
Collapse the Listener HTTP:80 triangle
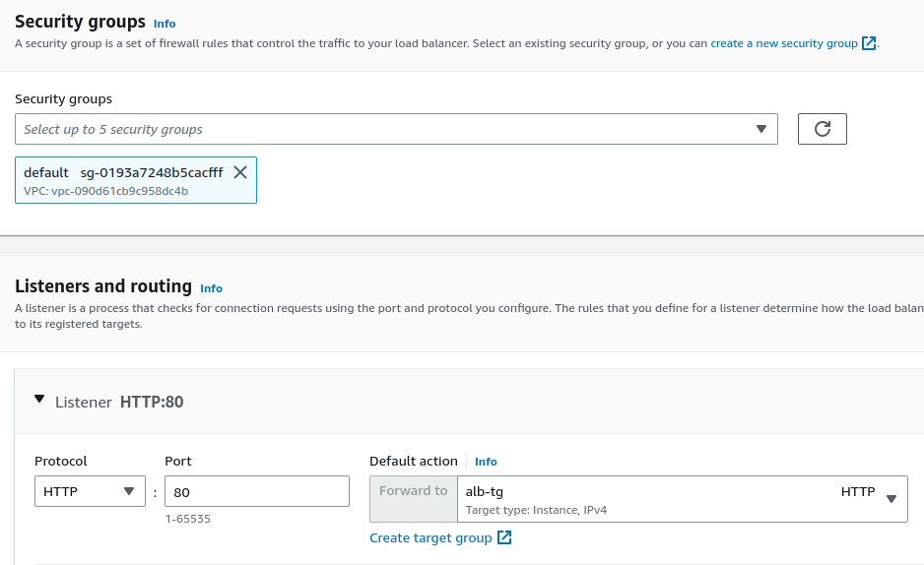coord(39,399)
